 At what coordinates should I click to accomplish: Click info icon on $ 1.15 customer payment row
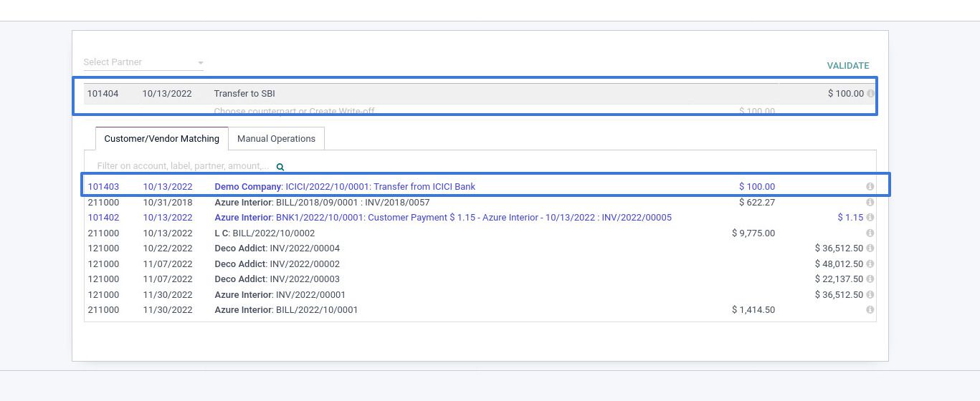[870, 218]
